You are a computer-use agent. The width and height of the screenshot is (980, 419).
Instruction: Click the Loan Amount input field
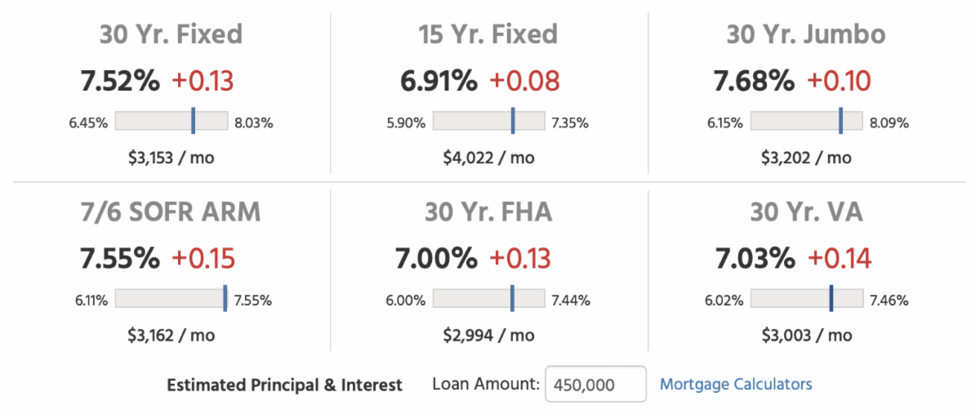click(595, 385)
